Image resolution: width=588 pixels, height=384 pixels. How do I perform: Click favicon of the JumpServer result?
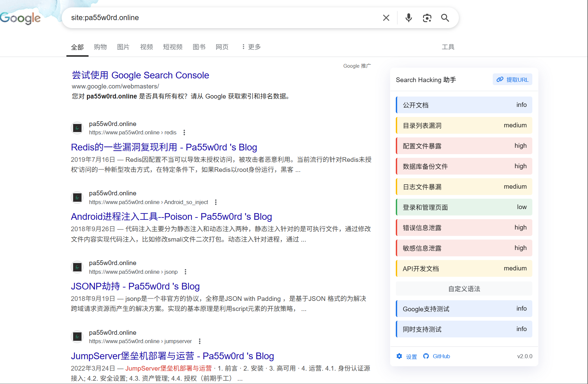click(77, 337)
